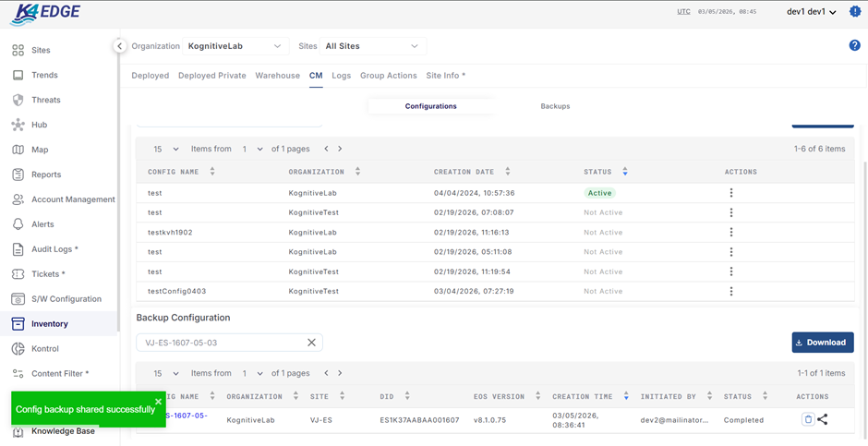Click the delete trash icon for backup
This screenshot has width=868, height=446.
tap(808, 419)
